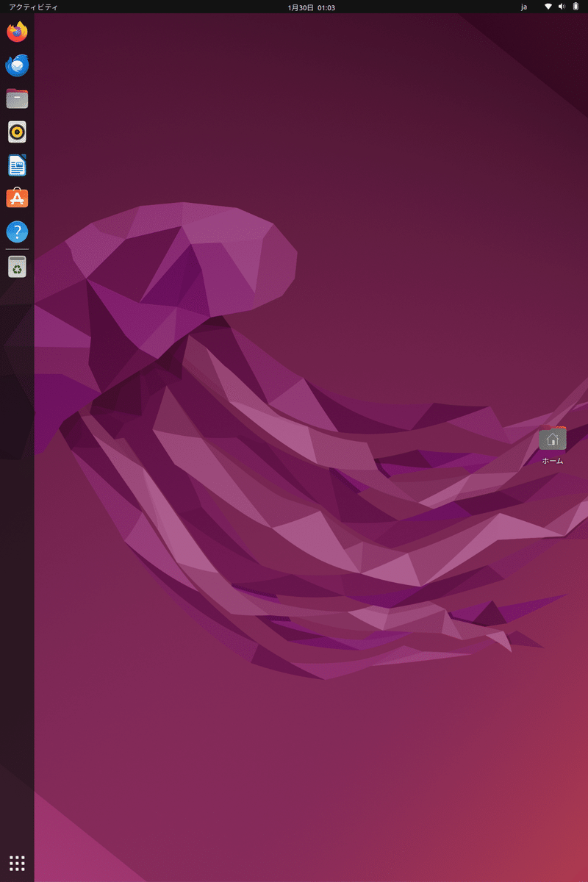Select the ホーム desktop folder icon

[553, 439]
